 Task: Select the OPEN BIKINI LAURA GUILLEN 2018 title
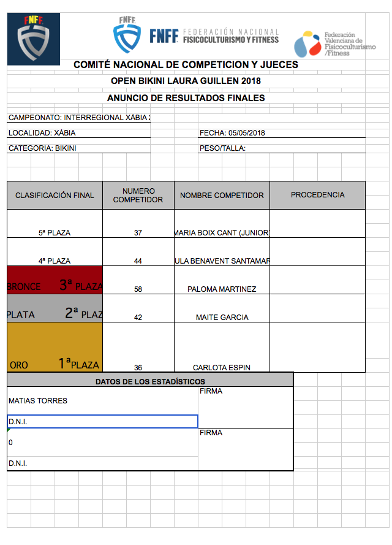point(186,81)
